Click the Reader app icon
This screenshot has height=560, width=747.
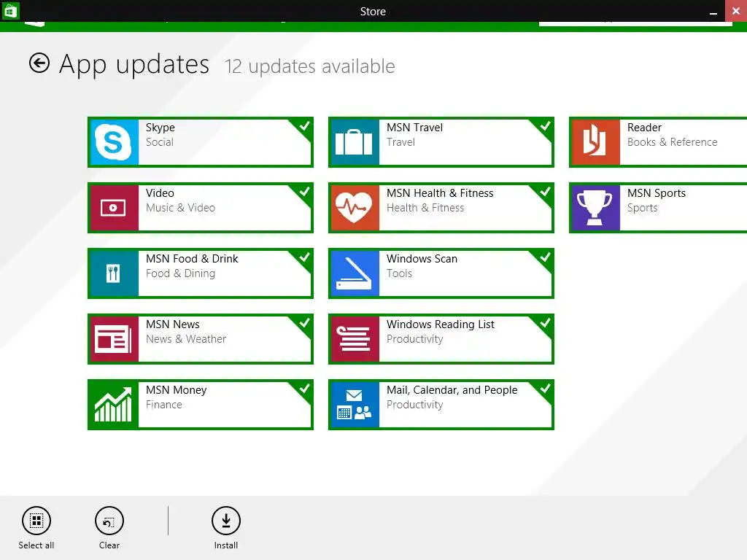pos(595,142)
